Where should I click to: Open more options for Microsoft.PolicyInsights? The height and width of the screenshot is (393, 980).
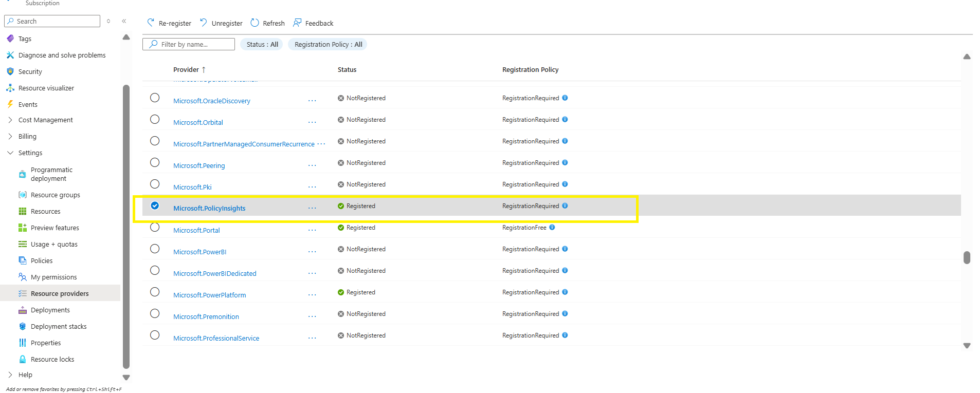tap(312, 208)
